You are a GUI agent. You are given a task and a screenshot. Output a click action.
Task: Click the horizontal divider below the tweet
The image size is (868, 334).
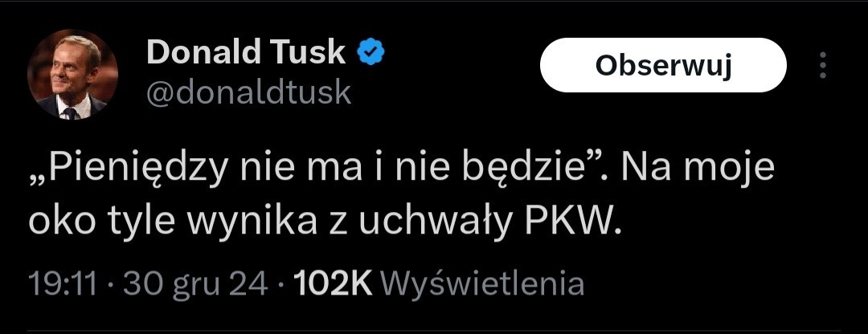434,331
